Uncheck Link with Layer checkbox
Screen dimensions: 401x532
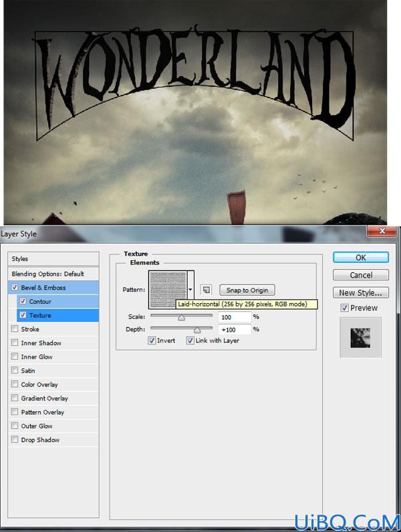[x=190, y=340]
